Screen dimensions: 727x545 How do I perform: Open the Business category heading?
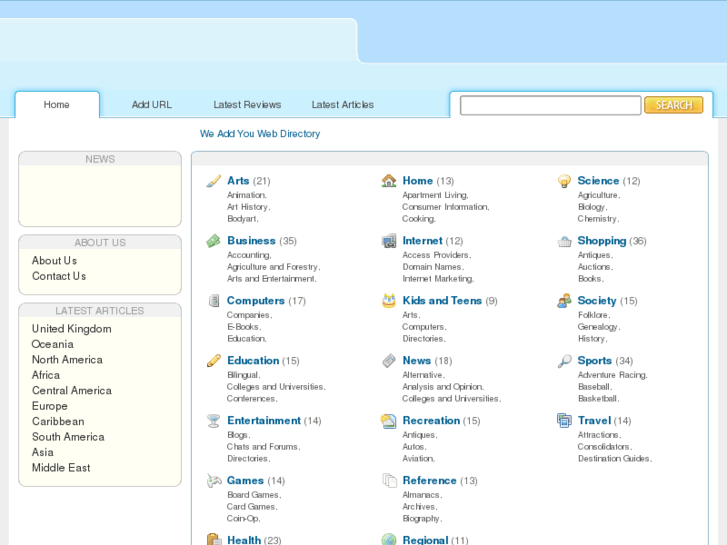click(251, 241)
